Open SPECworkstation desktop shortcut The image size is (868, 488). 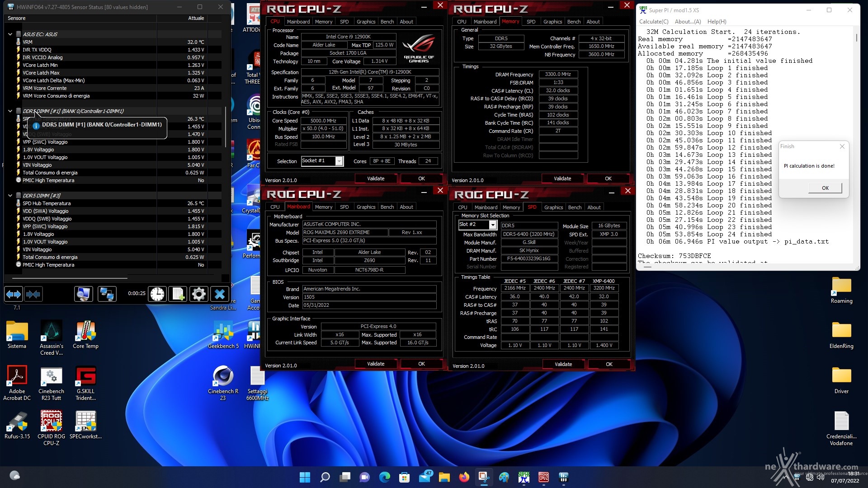[x=85, y=426]
